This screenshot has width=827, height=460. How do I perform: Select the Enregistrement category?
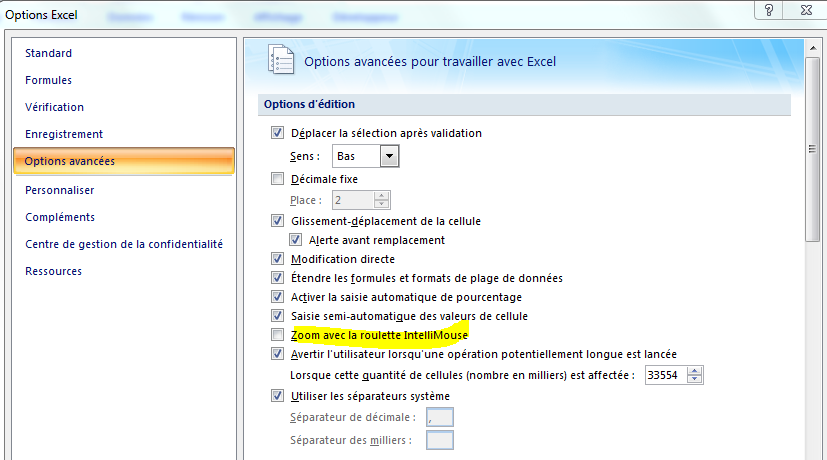(64, 134)
